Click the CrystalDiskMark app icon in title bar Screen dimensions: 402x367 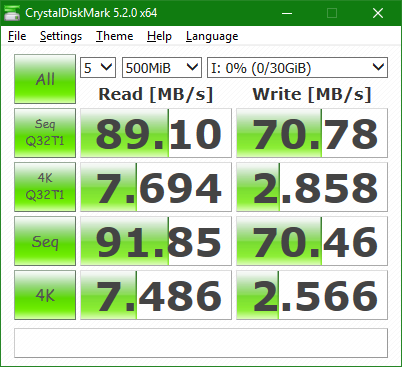coord(12,13)
